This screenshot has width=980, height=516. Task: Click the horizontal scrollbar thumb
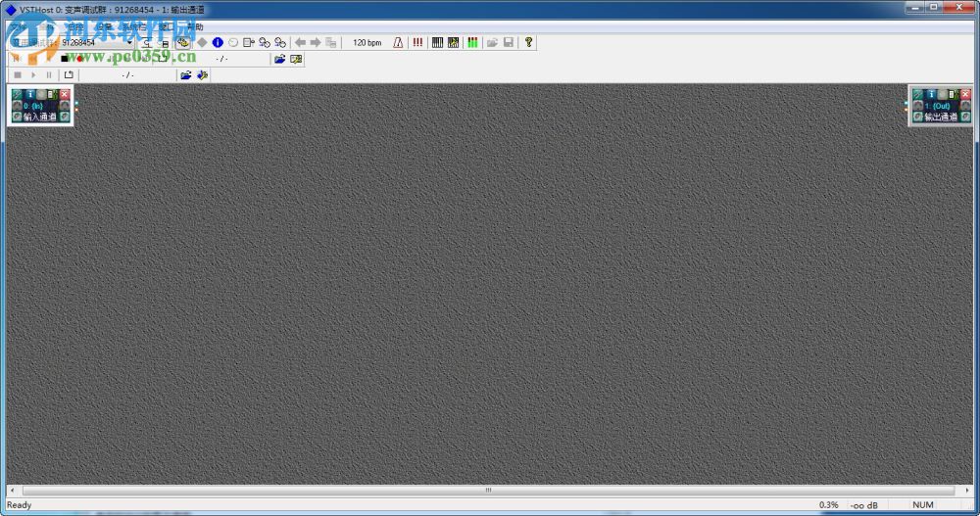click(x=488, y=491)
